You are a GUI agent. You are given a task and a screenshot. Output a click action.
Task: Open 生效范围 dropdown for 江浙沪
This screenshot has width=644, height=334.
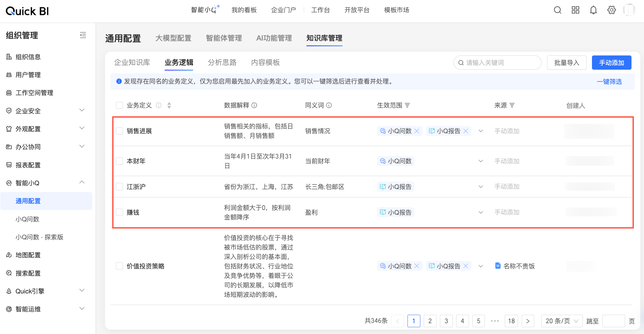click(x=481, y=187)
